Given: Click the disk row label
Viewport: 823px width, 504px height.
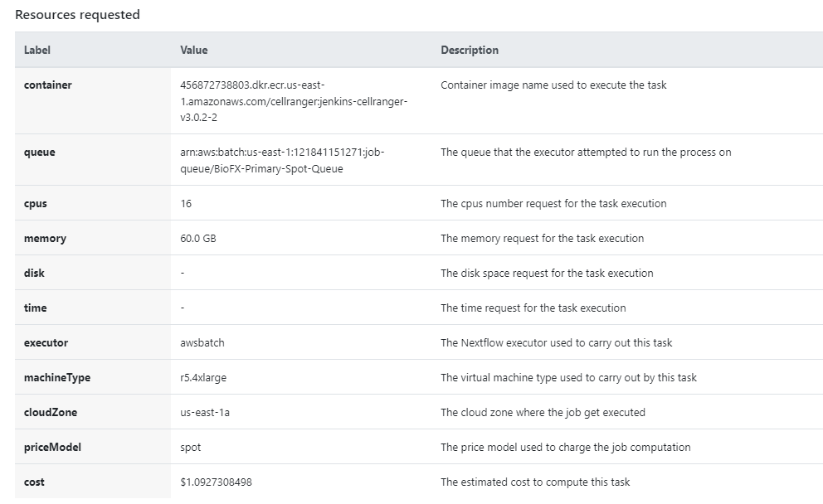Looking at the screenshot, I should pos(34,273).
